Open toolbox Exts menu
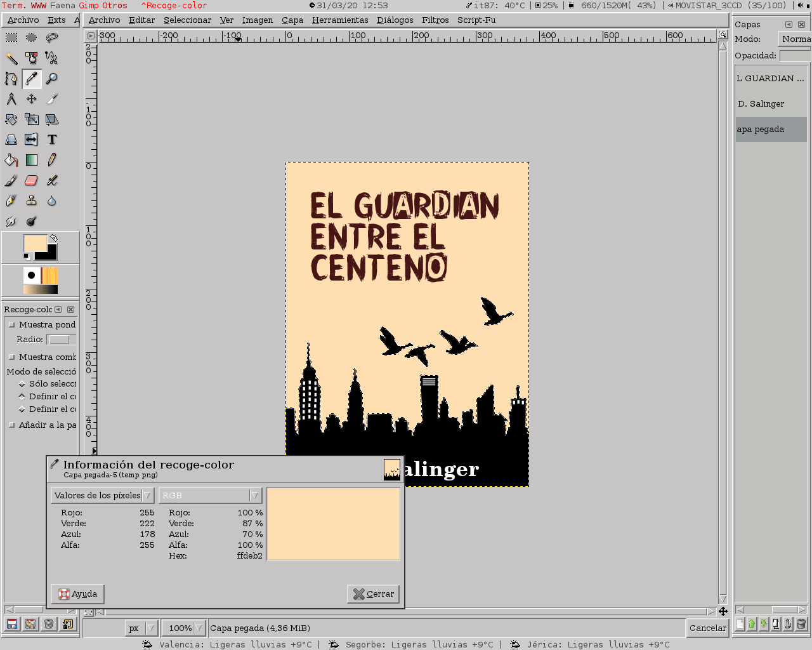812x650 pixels. (x=56, y=20)
